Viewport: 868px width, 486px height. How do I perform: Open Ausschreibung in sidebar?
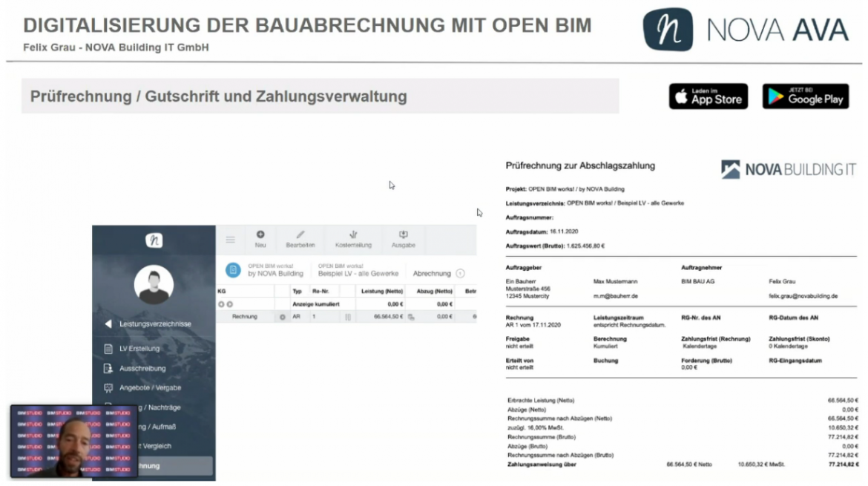[x=142, y=368]
